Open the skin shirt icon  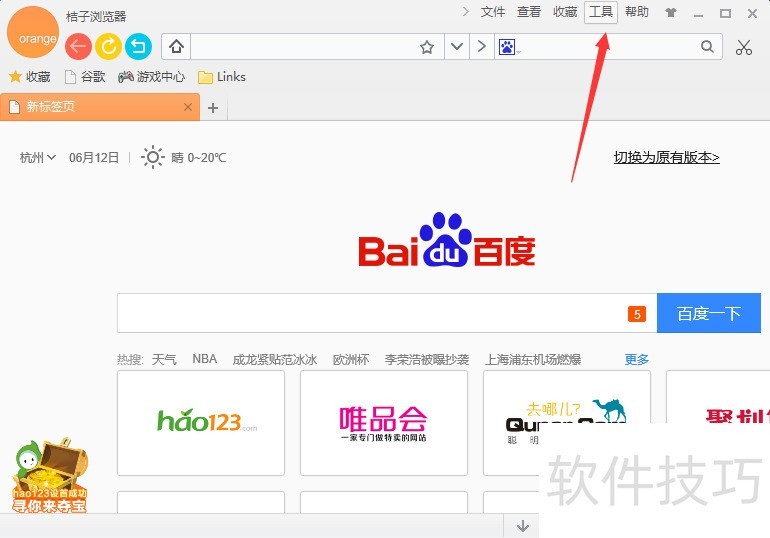point(670,13)
